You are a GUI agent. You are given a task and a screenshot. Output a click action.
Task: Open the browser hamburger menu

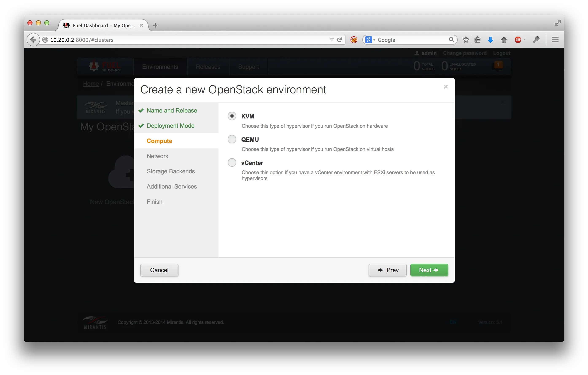click(555, 40)
